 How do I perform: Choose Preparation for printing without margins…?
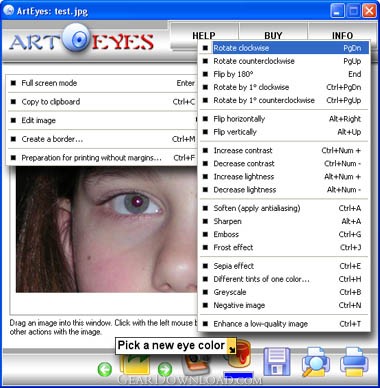pos(102,158)
